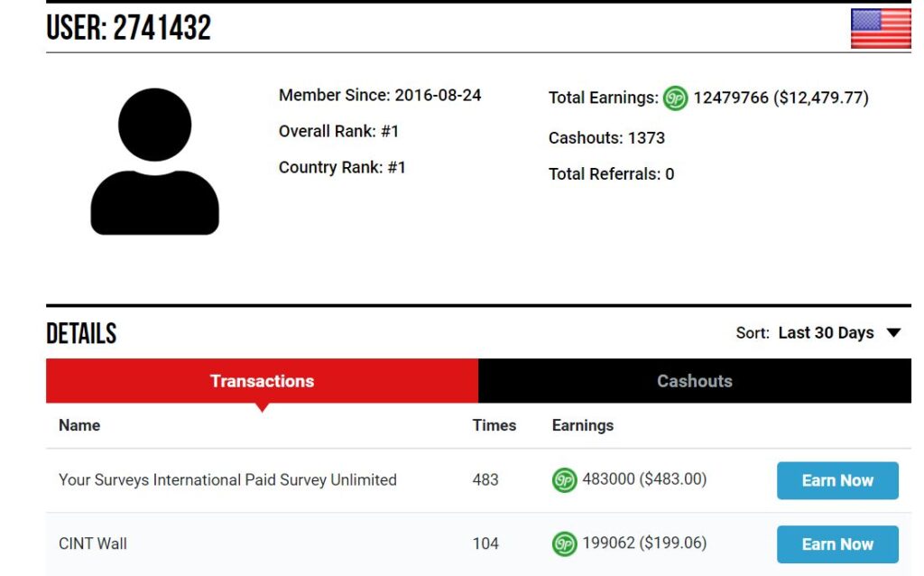Select the Transactions tab
The image size is (924, 576).
[x=262, y=381]
